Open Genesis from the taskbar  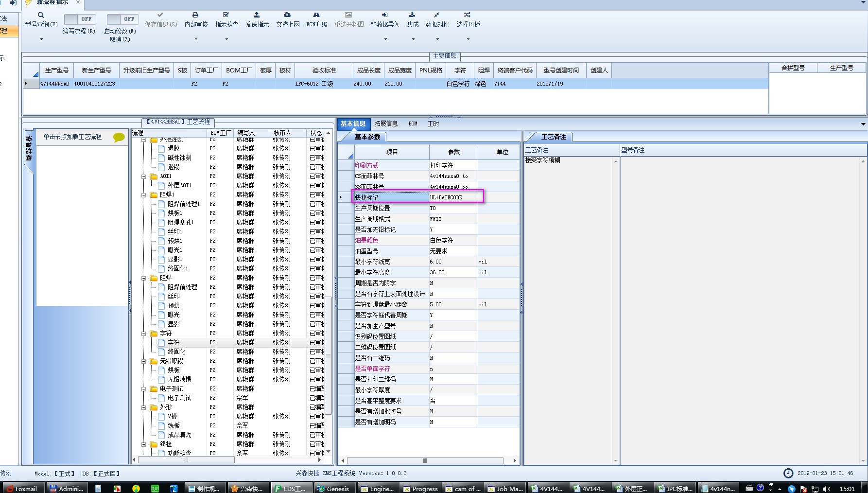[x=334, y=488]
